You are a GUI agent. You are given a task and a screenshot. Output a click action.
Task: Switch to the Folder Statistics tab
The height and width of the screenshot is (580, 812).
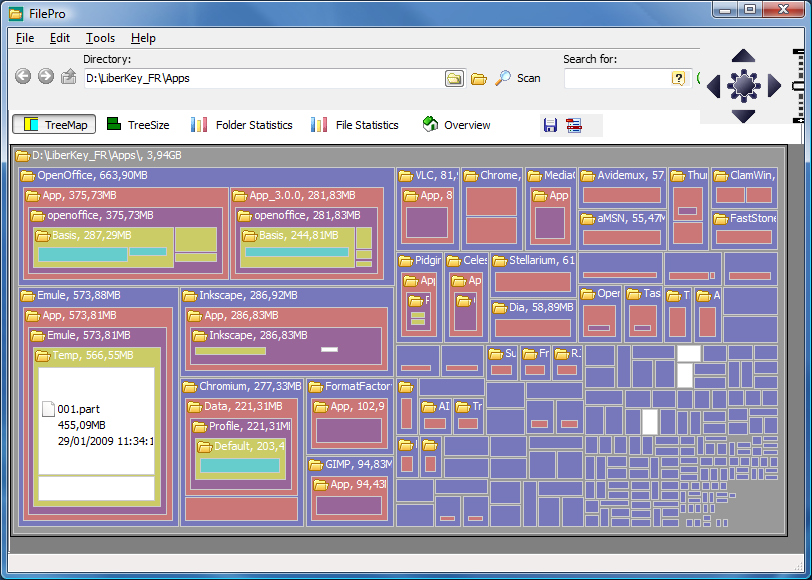pyautogui.click(x=241, y=125)
